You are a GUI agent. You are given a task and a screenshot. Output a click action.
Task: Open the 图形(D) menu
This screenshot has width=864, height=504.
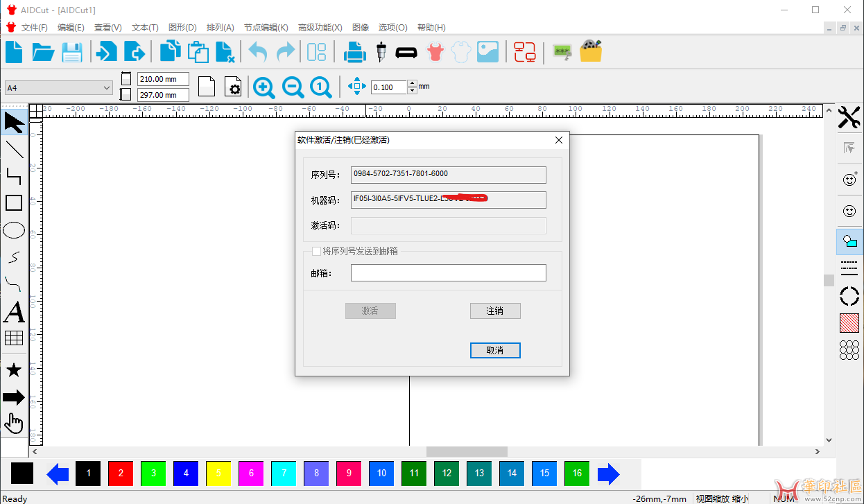tap(182, 28)
